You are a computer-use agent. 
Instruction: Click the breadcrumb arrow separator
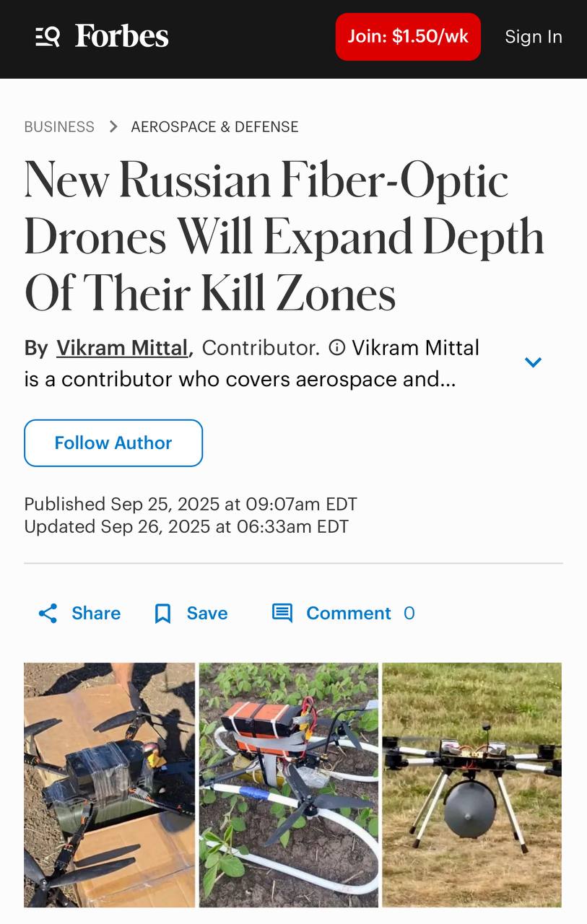click(113, 127)
